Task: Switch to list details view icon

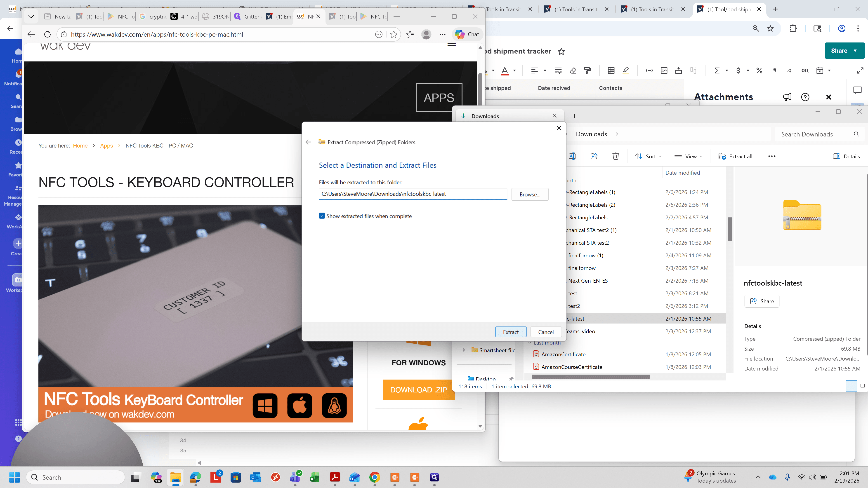Action: pyautogui.click(x=851, y=386)
